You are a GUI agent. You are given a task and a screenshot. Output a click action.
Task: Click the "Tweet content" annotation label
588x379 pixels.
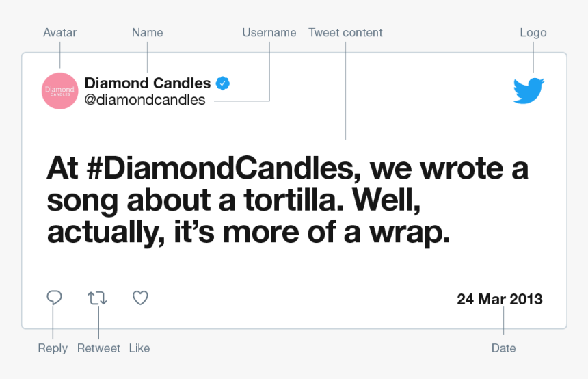pos(345,32)
